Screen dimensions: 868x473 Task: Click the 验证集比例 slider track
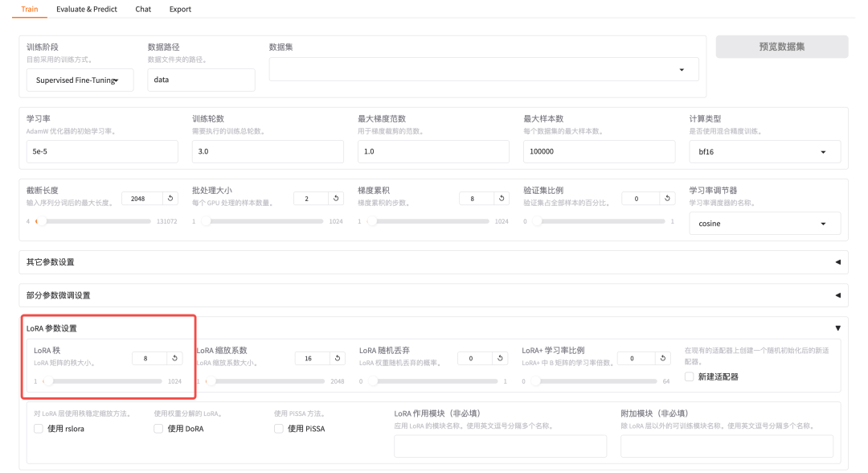[x=598, y=221]
